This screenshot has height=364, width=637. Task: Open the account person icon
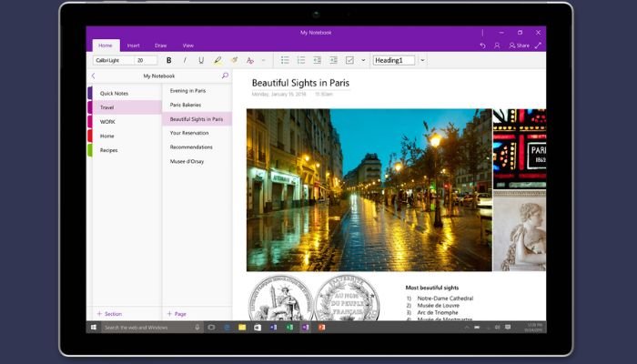(497, 45)
